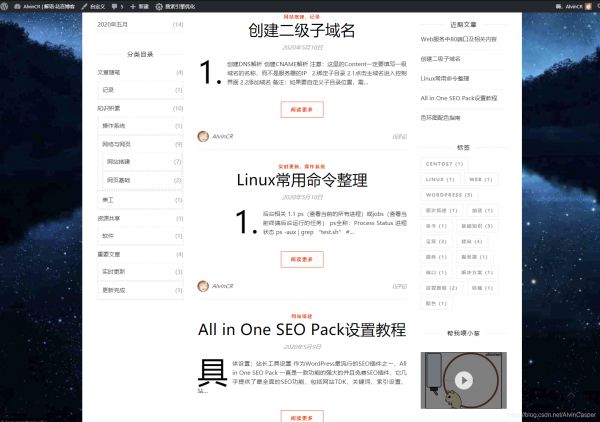Open the 实时更新 subcategory in sidebar
Screen dimensions: 600x422
point(114,272)
